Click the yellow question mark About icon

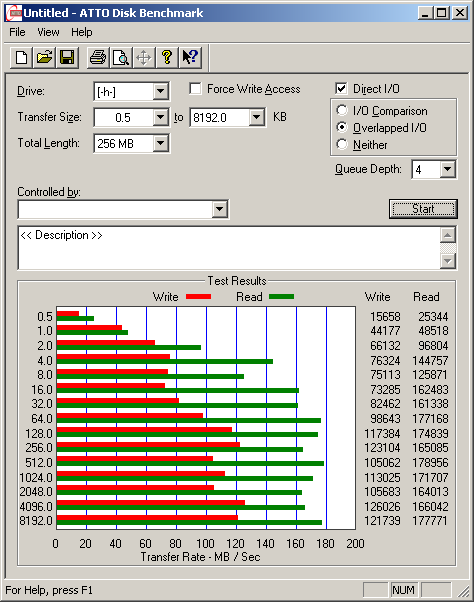(167, 58)
